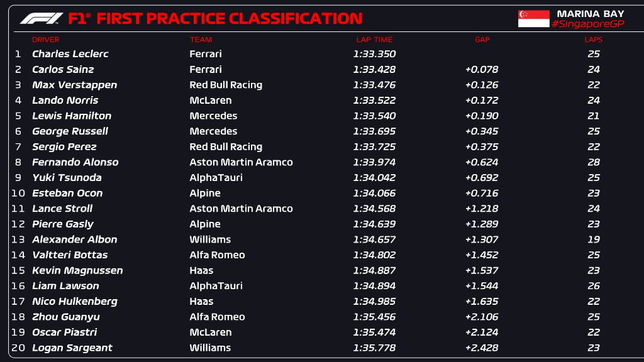The width and height of the screenshot is (644, 362).
Task: Click Alexander Albon's lap count 19
Action: tap(593, 239)
